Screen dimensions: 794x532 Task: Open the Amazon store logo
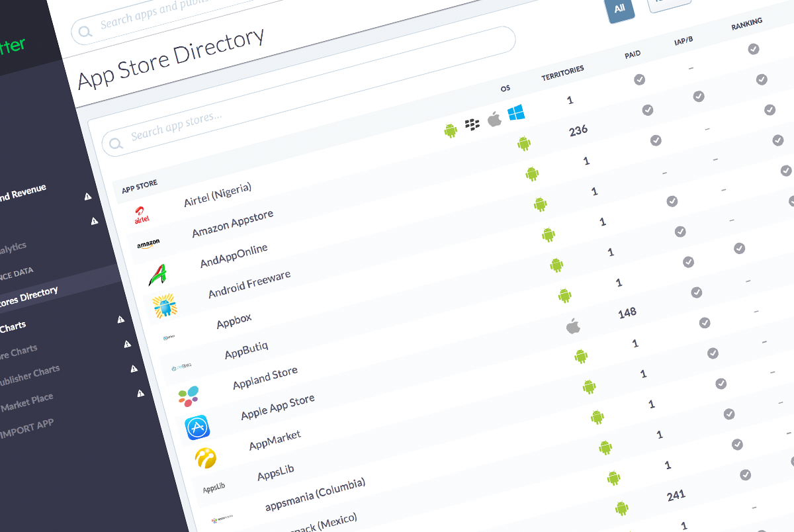click(x=148, y=245)
